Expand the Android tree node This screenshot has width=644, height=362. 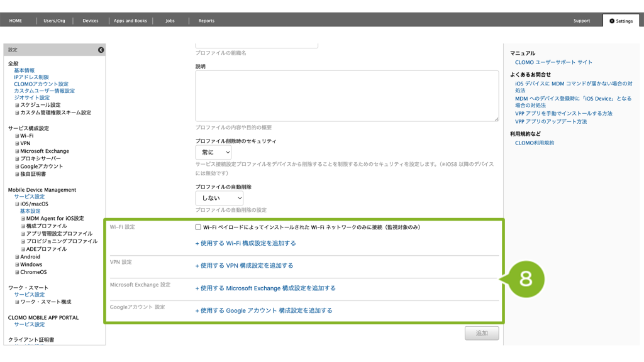pos(18,257)
